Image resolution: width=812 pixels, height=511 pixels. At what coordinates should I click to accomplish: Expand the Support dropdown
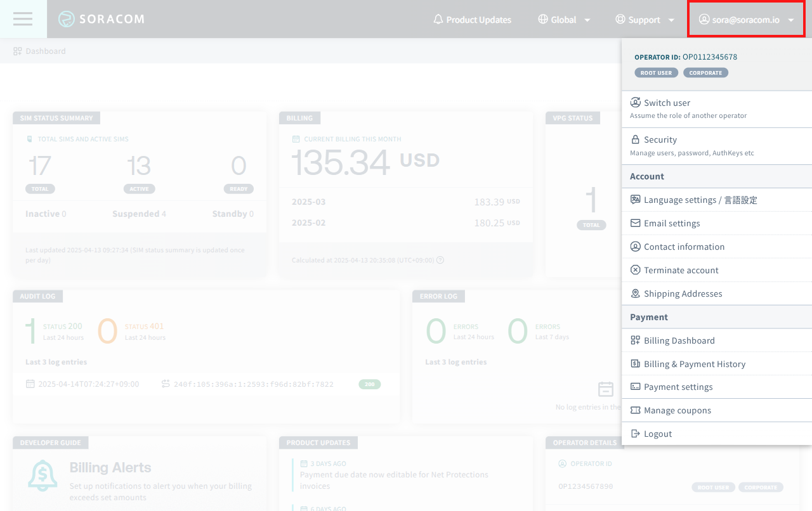(645, 19)
